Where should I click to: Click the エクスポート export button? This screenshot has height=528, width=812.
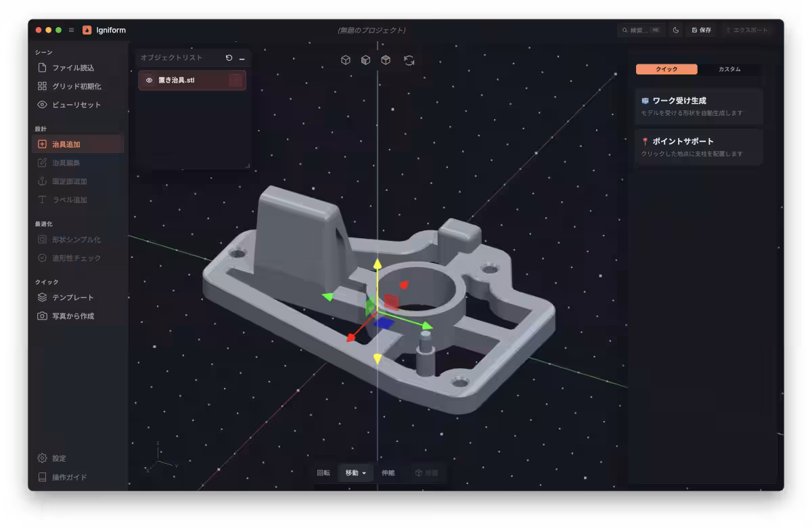point(747,30)
